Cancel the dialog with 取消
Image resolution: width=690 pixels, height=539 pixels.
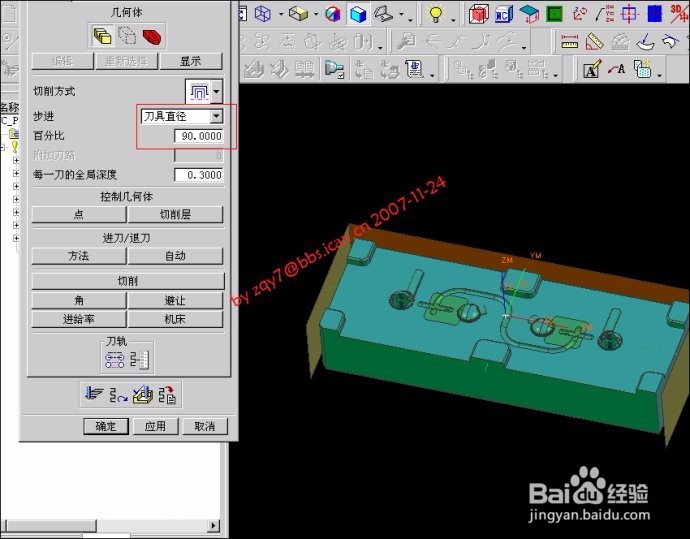(205, 426)
